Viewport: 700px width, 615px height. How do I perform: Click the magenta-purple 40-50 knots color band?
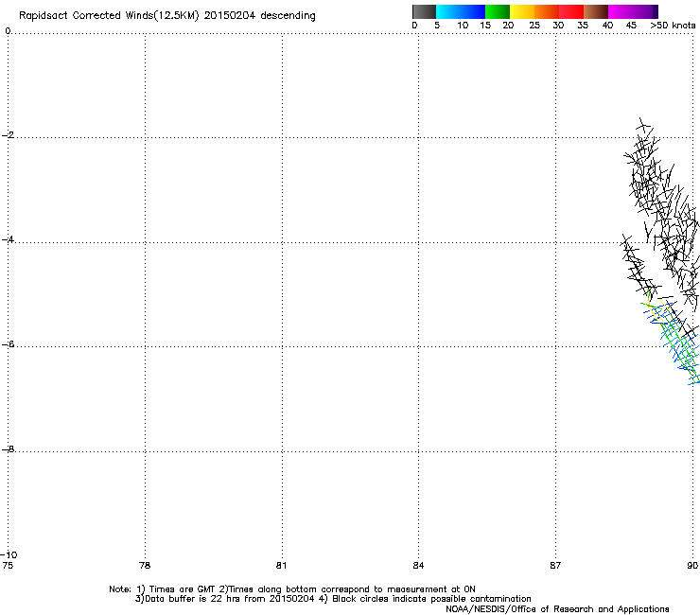pos(633,11)
